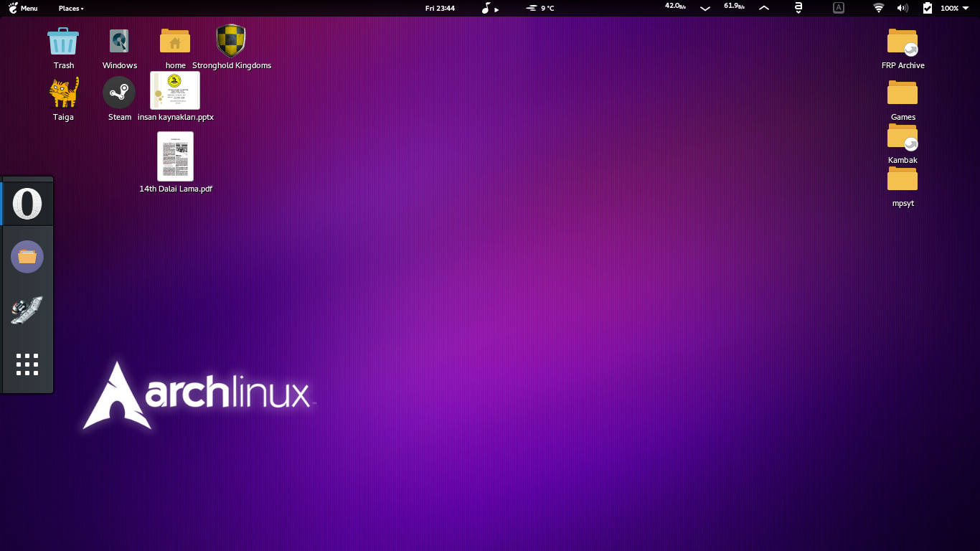Open the Kambak folder link

tap(903, 136)
